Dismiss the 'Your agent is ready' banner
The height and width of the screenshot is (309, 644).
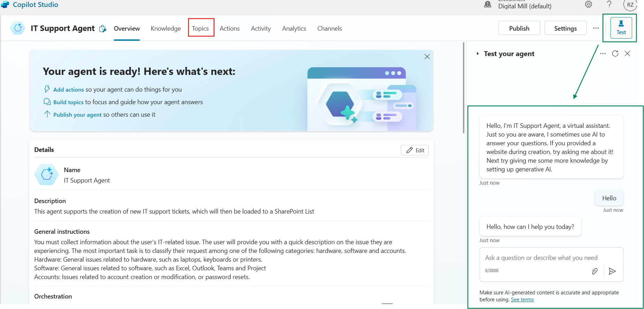coord(427,57)
